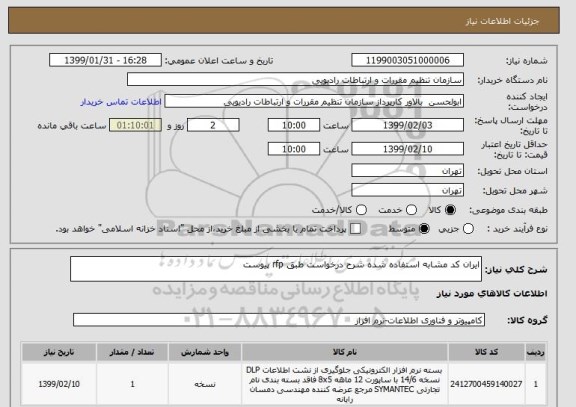Select the کالا radio button
The width and height of the screenshot is (576, 407).
pos(450,210)
